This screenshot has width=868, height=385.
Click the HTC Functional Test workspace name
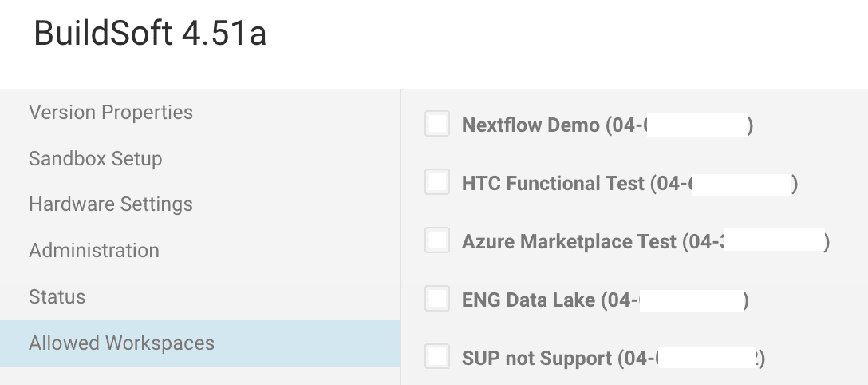pos(553,184)
